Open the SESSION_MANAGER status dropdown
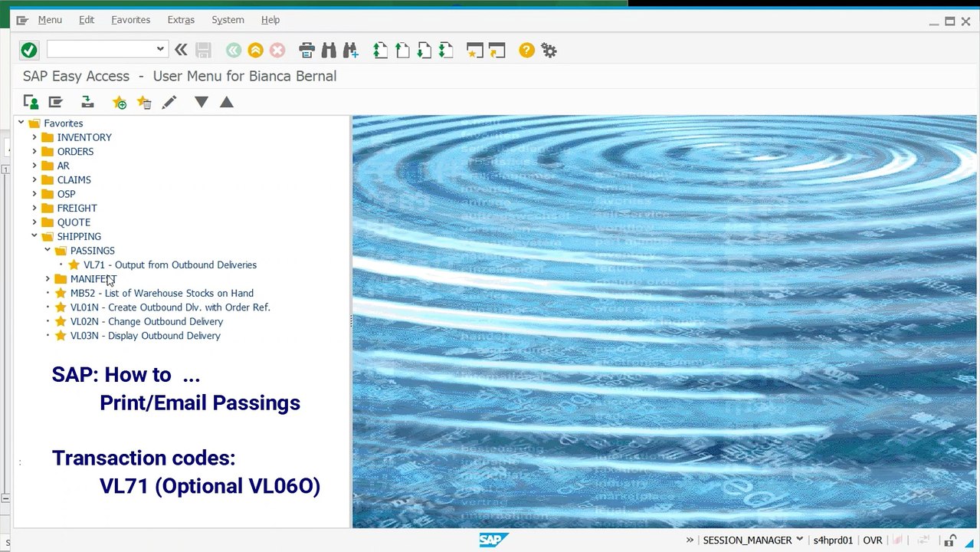Viewport: 980px width, 552px height. coord(800,540)
